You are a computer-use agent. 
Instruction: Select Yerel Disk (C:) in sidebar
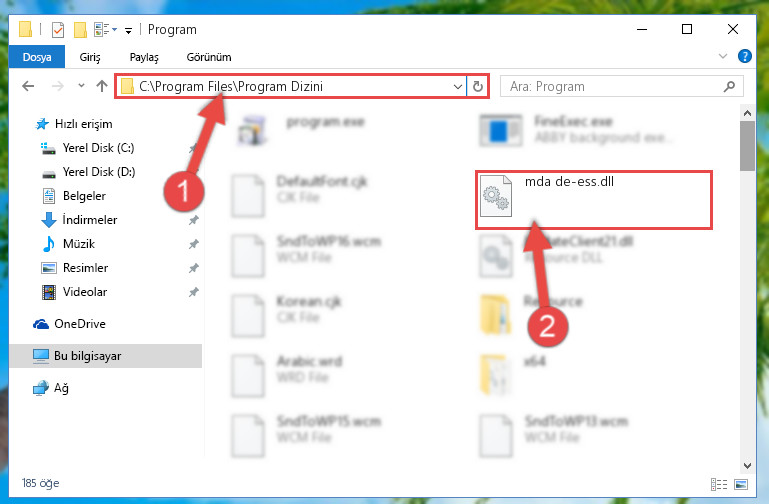[x=98, y=148]
